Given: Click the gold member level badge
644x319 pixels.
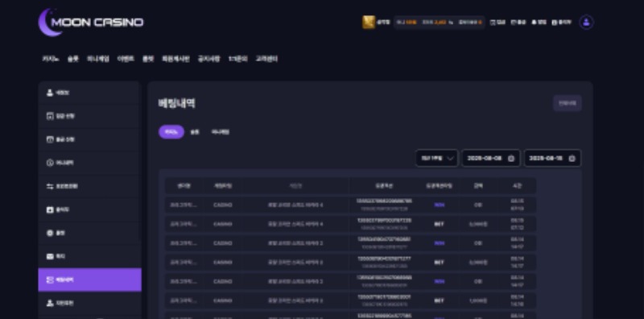Looking at the screenshot, I should point(369,23).
